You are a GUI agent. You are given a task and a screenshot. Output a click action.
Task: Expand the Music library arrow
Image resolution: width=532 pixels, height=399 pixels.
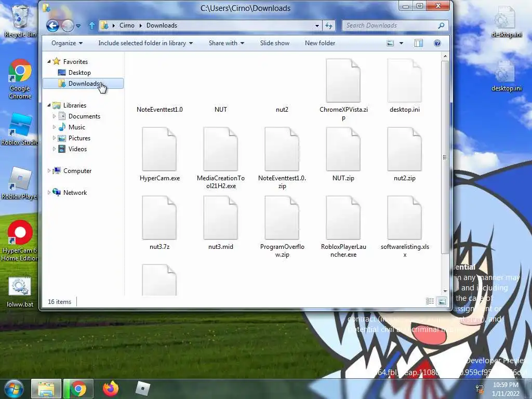[x=54, y=127]
